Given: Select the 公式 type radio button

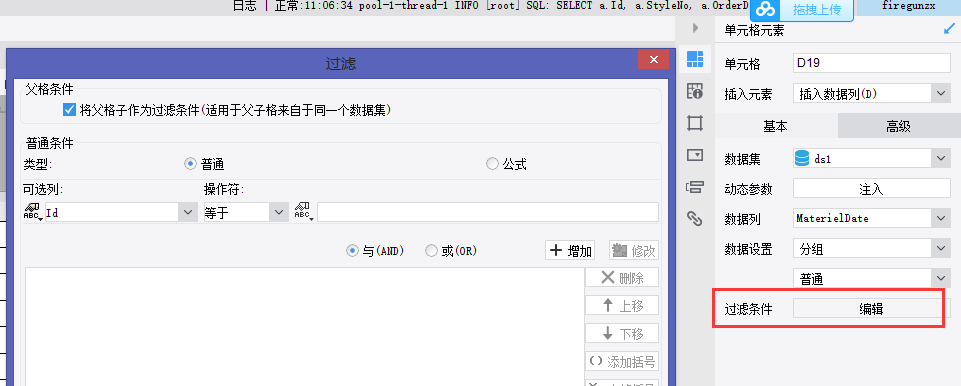Looking at the screenshot, I should pos(492,164).
